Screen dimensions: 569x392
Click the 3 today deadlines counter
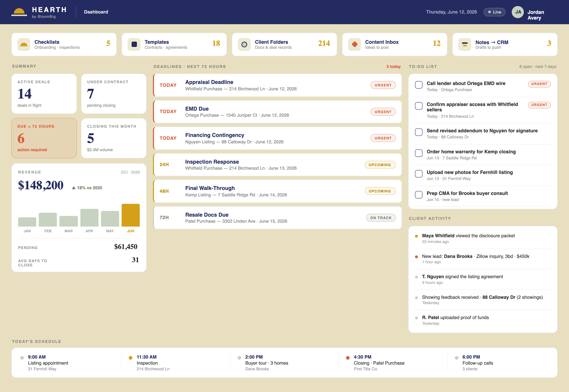coord(393,67)
